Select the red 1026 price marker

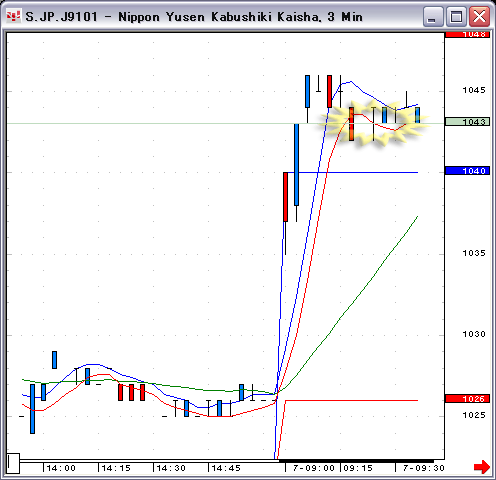(x=467, y=399)
